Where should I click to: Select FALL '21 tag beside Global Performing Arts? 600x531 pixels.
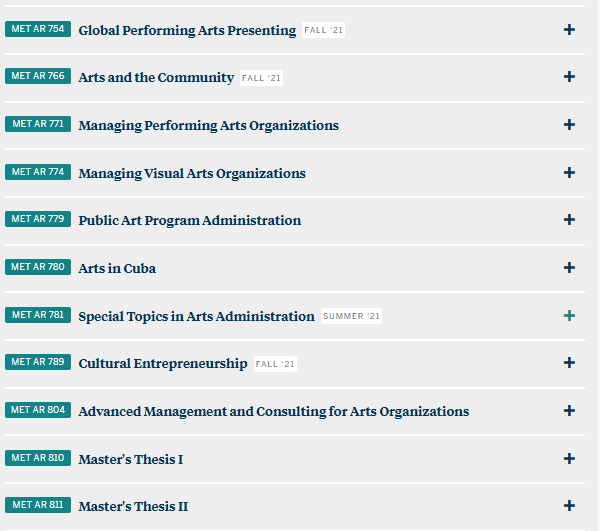pyautogui.click(x=323, y=30)
